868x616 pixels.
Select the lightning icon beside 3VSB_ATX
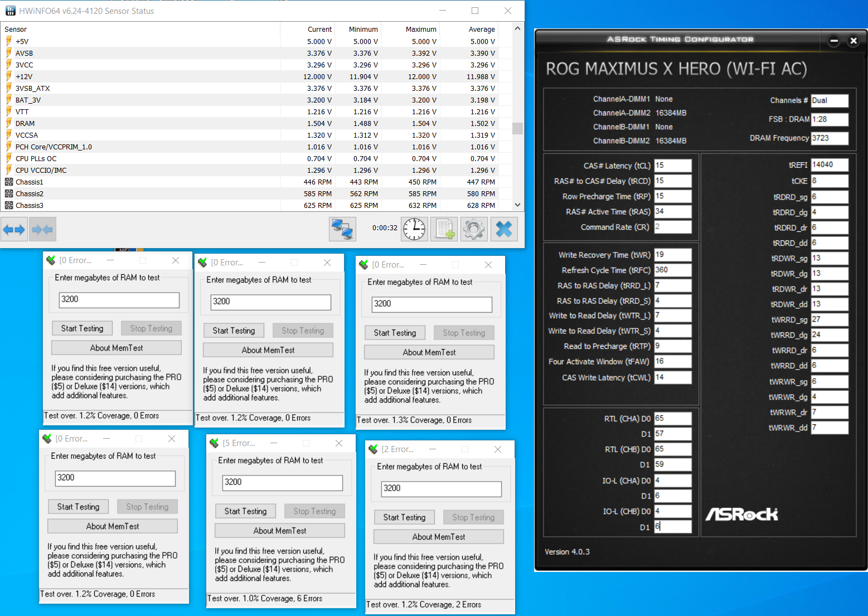tap(9, 88)
